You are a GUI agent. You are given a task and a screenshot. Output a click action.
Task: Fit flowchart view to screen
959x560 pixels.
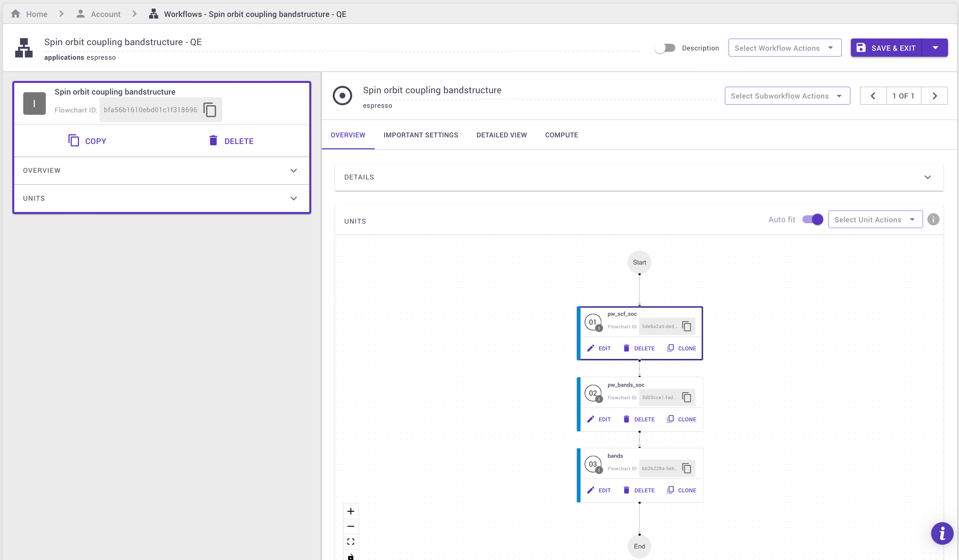point(351,541)
